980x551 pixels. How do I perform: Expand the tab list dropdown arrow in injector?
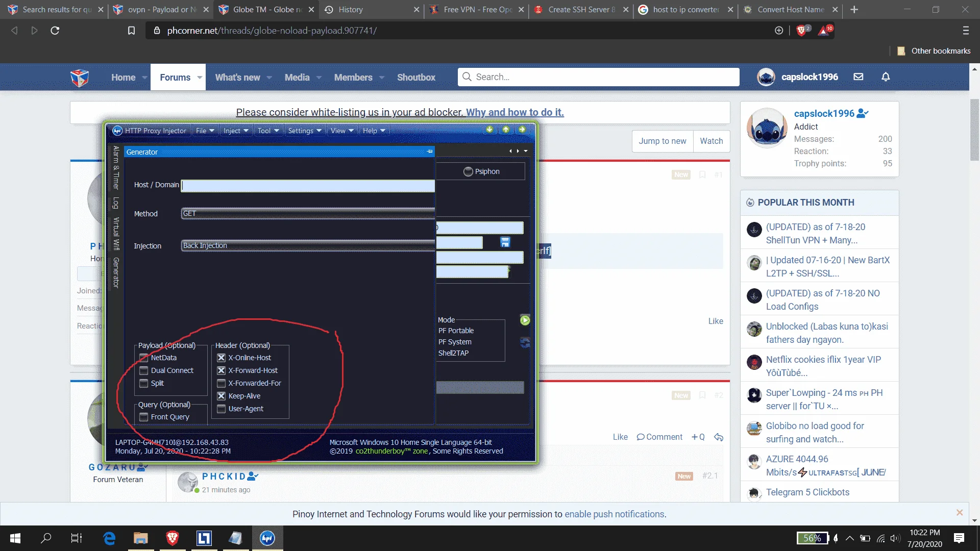point(526,151)
